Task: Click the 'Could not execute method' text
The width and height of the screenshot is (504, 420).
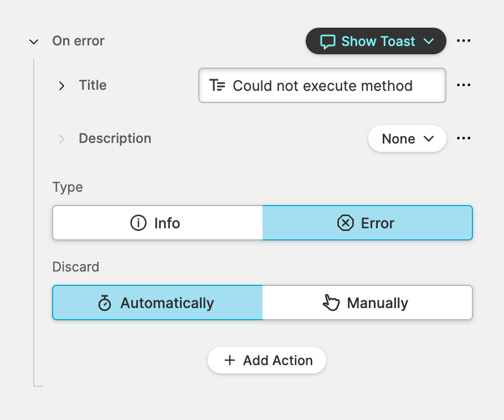Action: coord(322,86)
